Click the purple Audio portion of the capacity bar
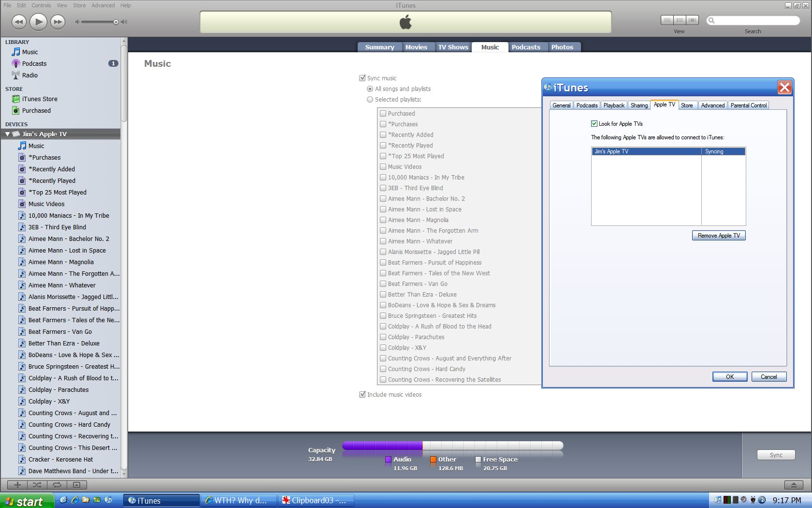The width and height of the screenshot is (812, 508). pos(382,446)
